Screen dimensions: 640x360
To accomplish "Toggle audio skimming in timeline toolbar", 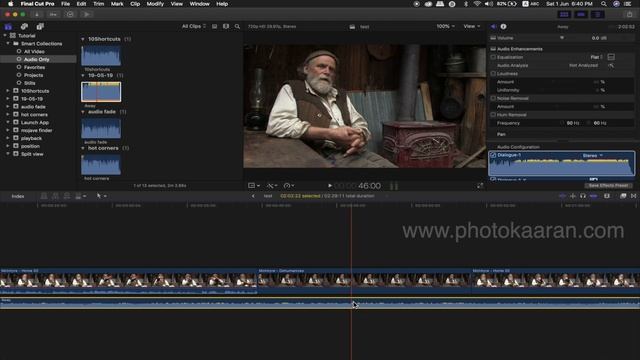I will 573,196.
